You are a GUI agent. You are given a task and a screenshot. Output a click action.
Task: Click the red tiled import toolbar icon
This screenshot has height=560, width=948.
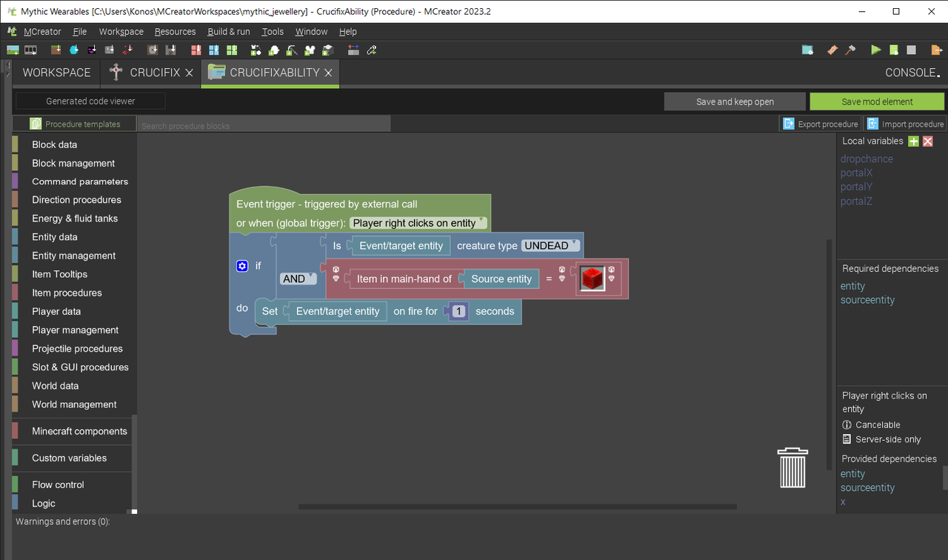click(x=196, y=50)
